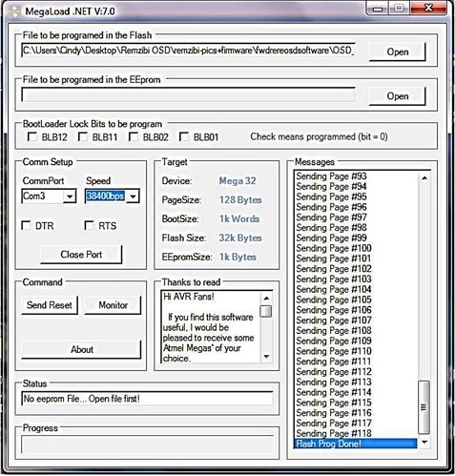Toggle the BLB02 checkbox
Screen dimensions: 455x476
pyautogui.click(x=134, y=137)
